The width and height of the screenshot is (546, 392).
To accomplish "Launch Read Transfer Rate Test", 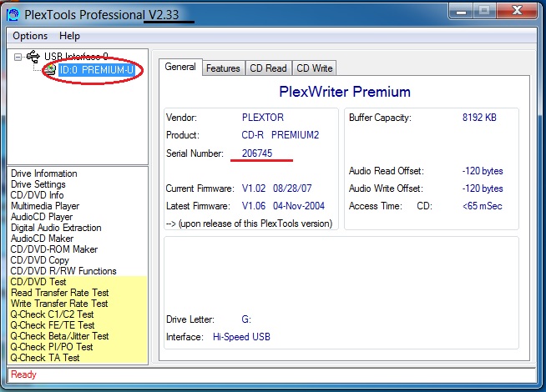I will [x=59, y=293].
